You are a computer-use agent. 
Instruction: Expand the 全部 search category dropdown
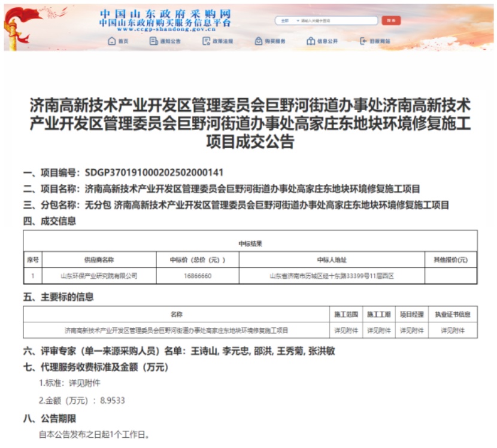[289, 20]
